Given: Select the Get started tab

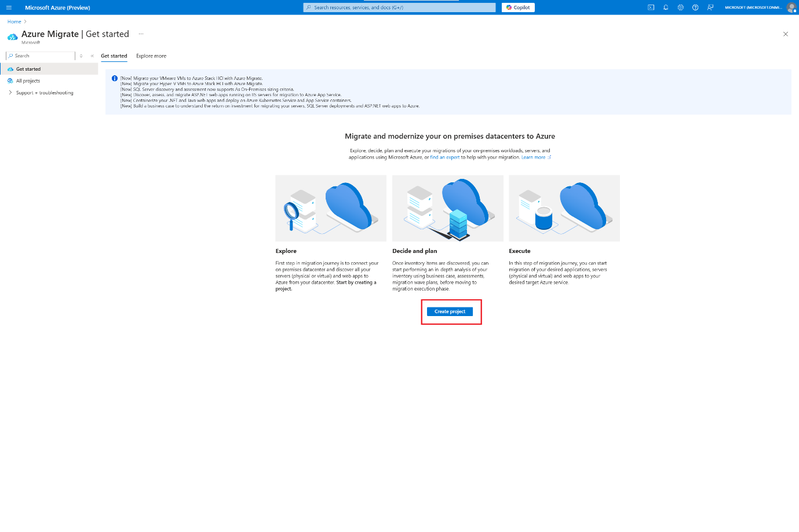Looking at the screenshot, I should tap(114, 56).
